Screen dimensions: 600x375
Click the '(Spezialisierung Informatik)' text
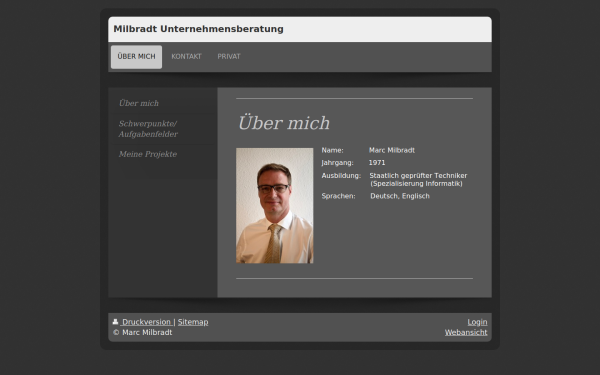pos(416,184)
